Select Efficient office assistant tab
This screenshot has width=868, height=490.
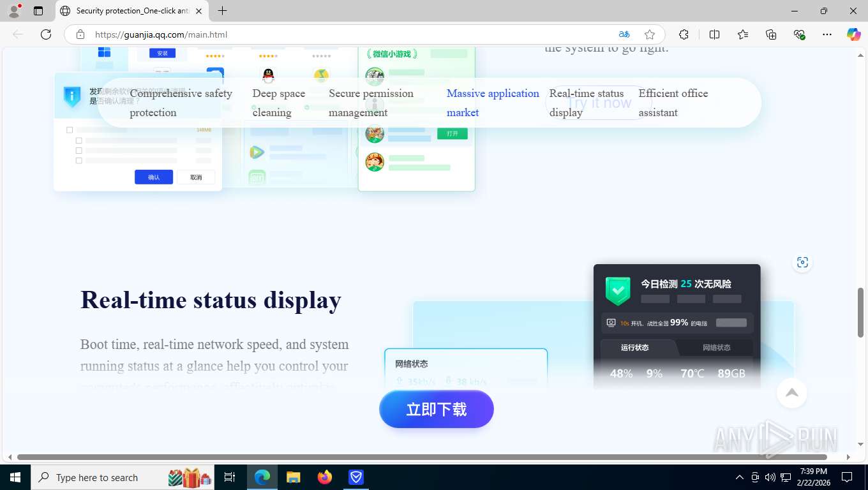673,103
